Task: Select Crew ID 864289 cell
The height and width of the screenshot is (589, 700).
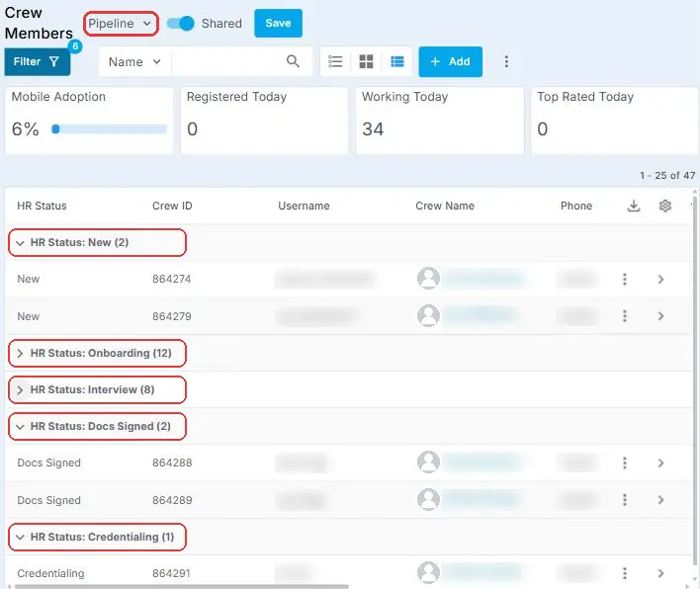Action: [172, 500]
